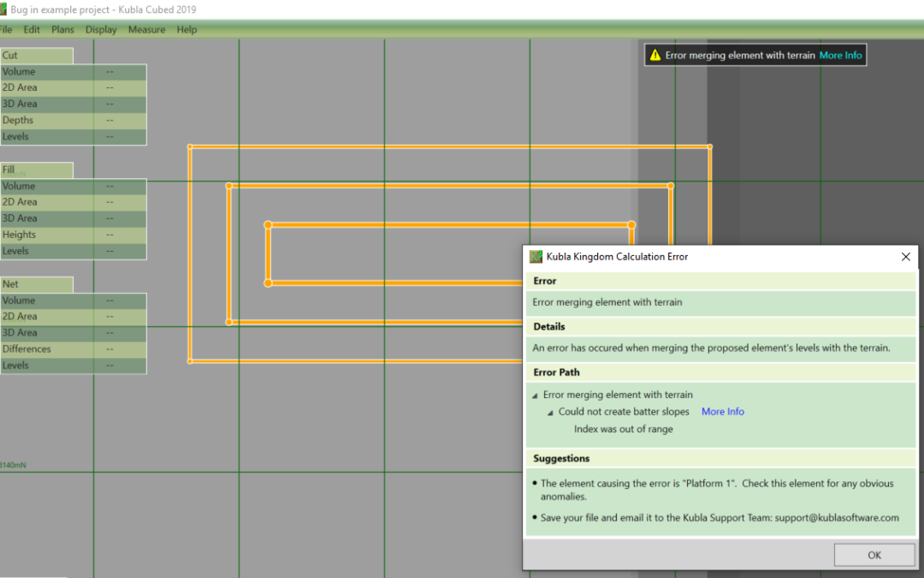Select the bottom-left vertex of the outermost orange rectangle

coord(190,361)
